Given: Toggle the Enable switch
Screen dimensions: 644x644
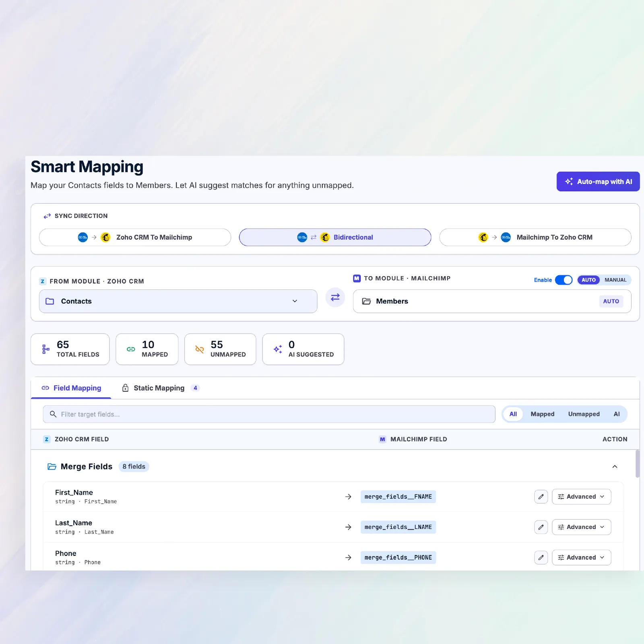Looking at the screenshot, I should coord(563,280).
